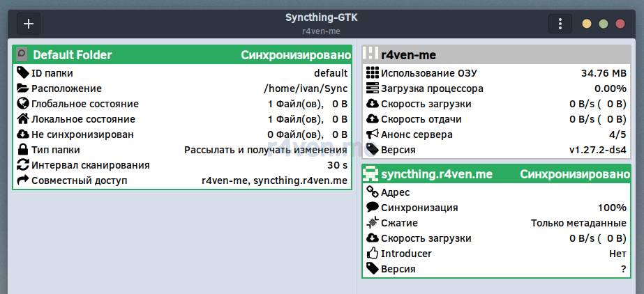Click the yellow minimize window button
Image resolution: width=644 pixels, height=294 pixels.
pyautogui.click(x=587, y=24)
